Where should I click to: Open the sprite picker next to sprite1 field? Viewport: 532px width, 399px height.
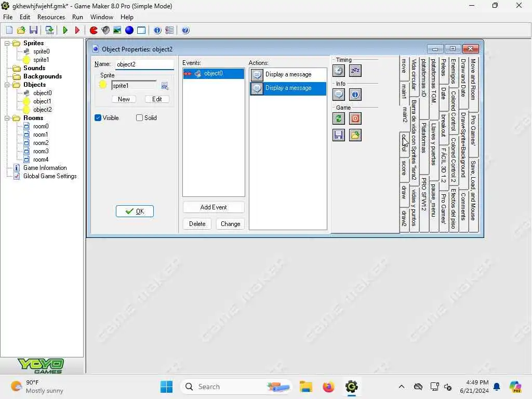165,86
